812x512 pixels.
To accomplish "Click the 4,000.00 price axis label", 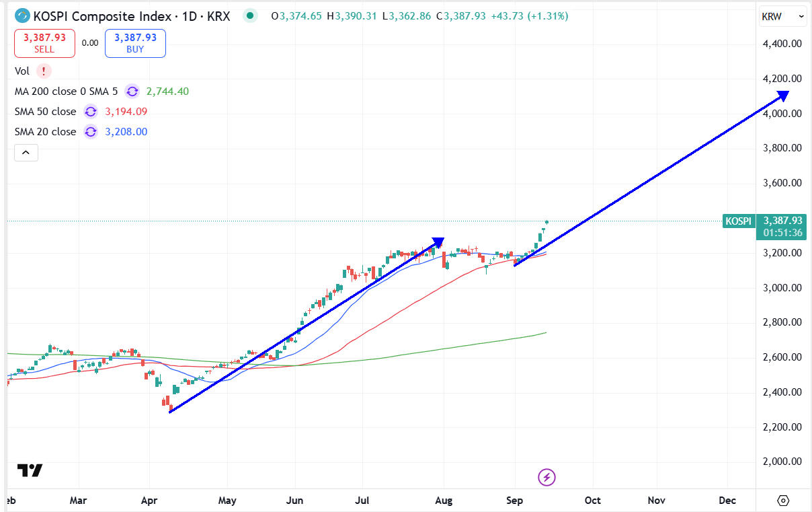I will click(x=782, y=114).
